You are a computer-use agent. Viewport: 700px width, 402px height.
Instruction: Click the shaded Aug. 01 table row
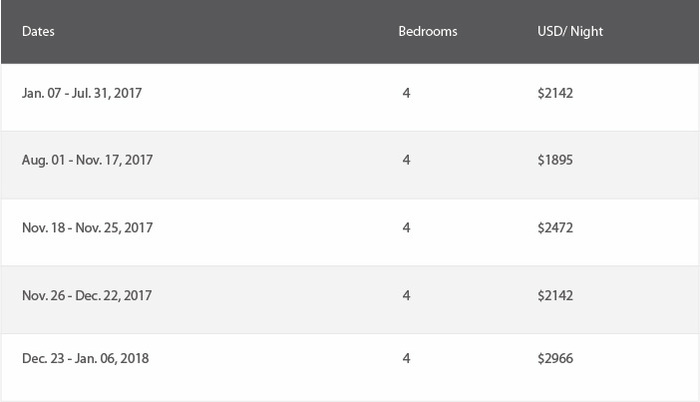[x=350, y=165]
